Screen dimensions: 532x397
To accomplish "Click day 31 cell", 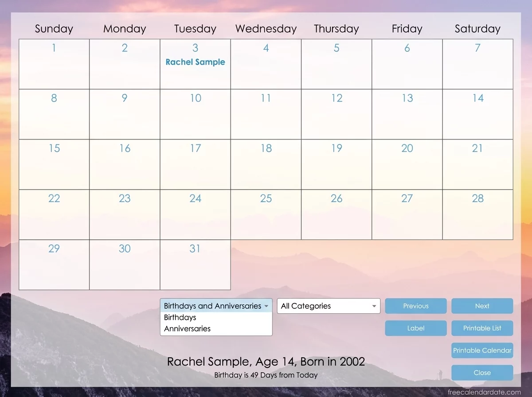I will (x=195, y=265).
